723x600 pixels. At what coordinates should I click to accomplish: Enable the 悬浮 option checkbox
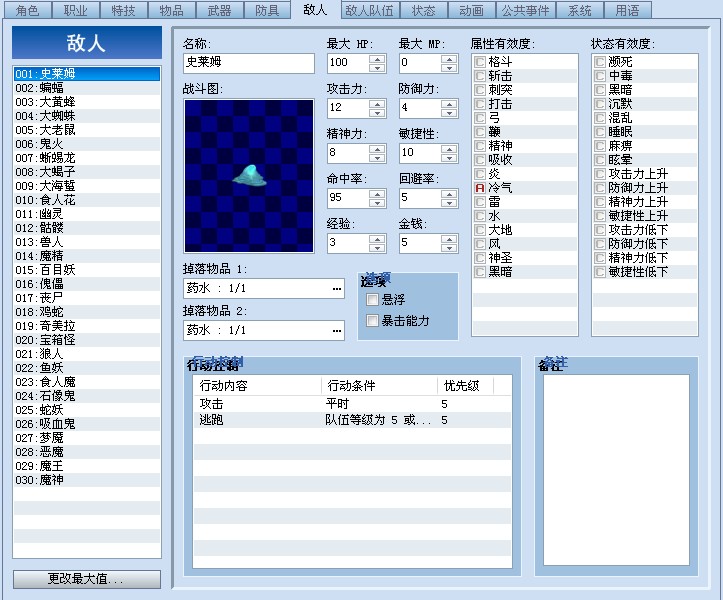tap(372, 300)
